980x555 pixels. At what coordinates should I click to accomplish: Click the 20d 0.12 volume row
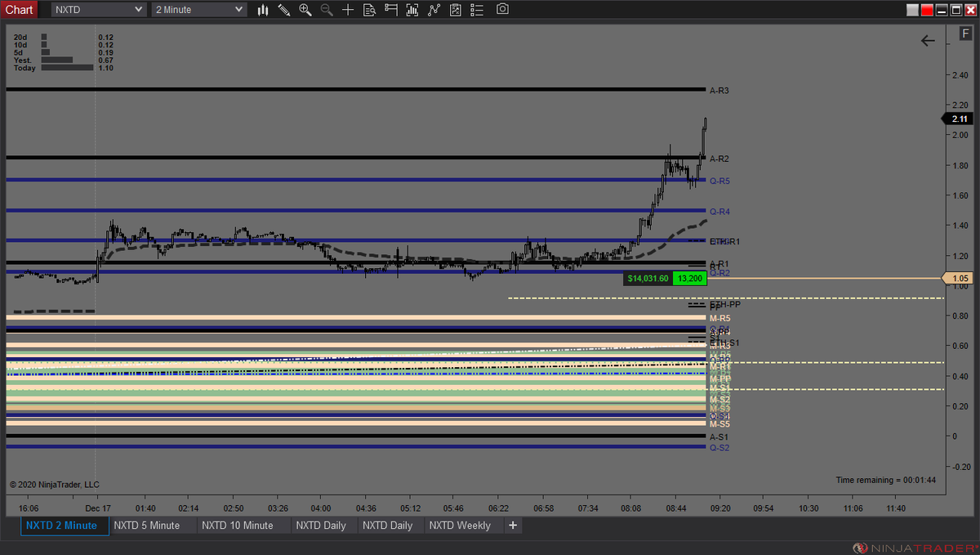pyautogui.click(x=64, y=38)
